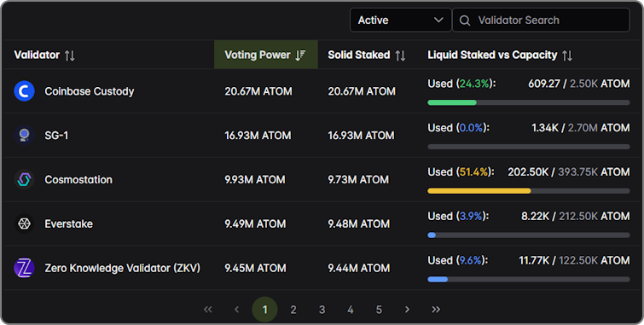Go to next page with right chevron
Image resolution: width=644 pixels, height=325 pixels.
[407, 310]
